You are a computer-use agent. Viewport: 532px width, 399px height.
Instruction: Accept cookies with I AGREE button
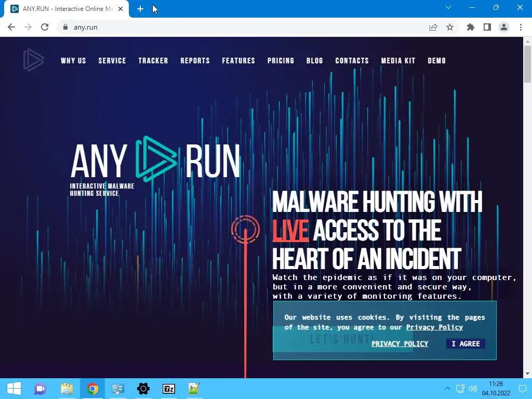[x=465, y=344]
